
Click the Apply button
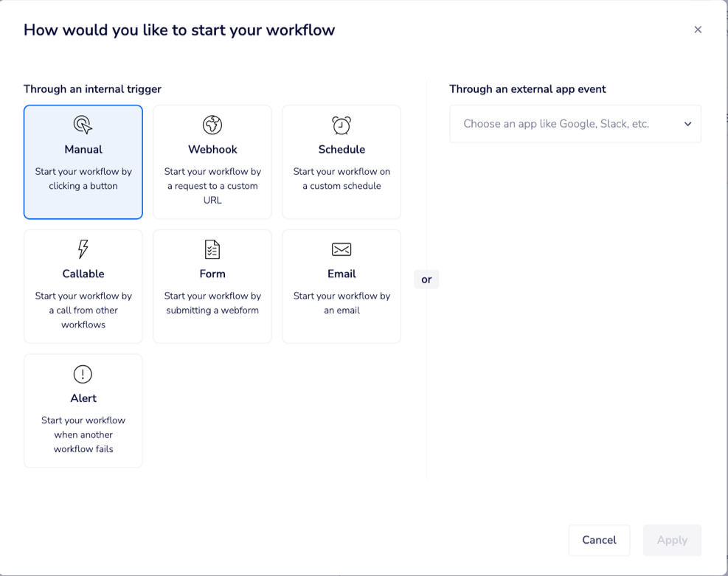[x=672, y=540]
